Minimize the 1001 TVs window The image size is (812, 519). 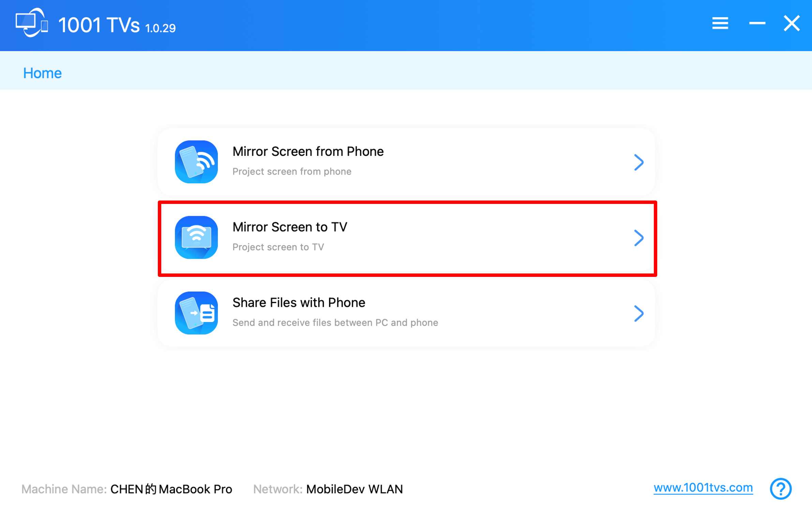pos(757,24)
